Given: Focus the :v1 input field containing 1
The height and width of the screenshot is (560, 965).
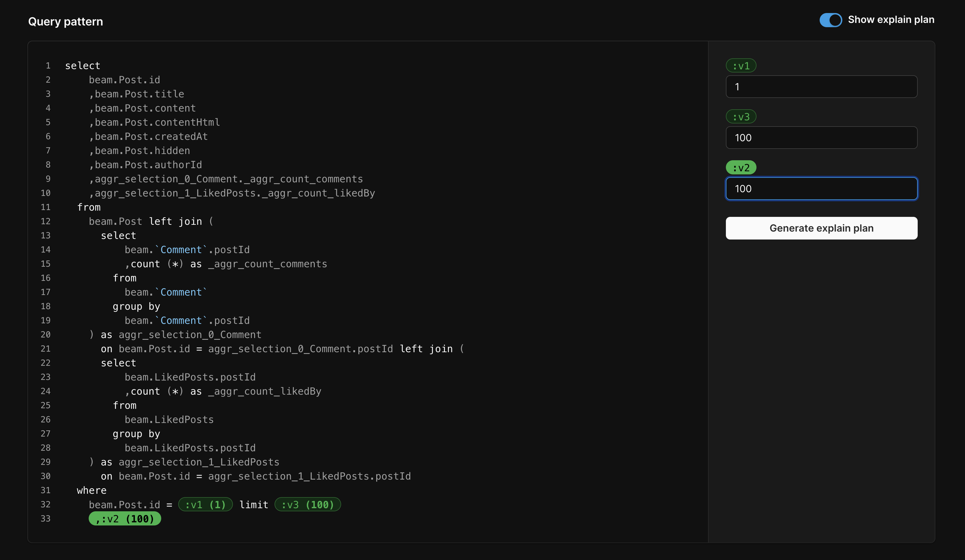Looking at the screenshot, I should pyautogui.click(x=821, y=87).
